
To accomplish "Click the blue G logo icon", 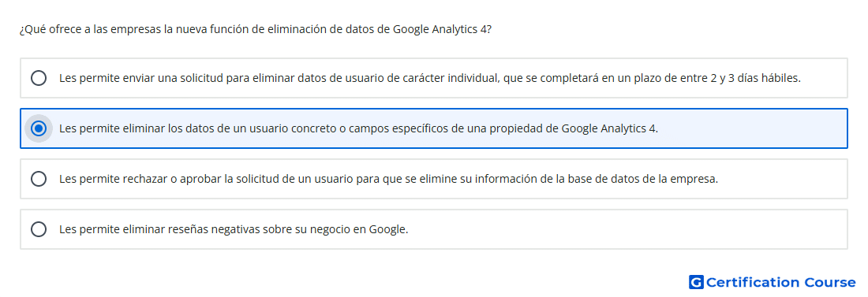I will [x=696, y=283].
